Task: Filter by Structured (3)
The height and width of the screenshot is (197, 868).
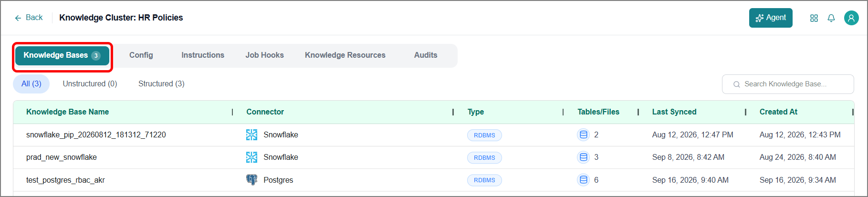Action: click(161, 84)
